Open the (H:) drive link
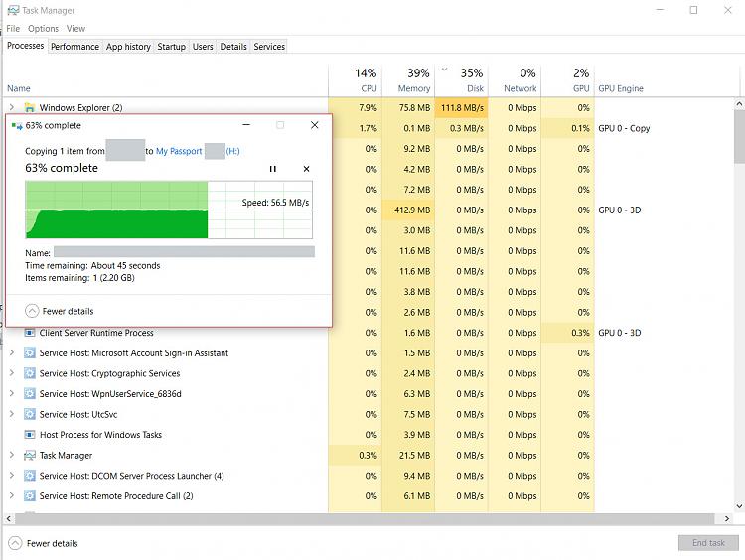 [232, 151]
